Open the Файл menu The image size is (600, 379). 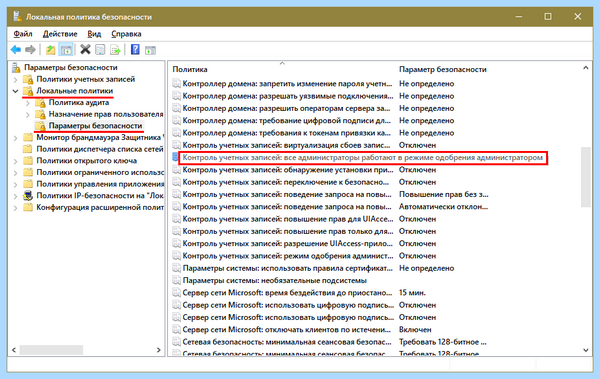(x=23, y=34)
